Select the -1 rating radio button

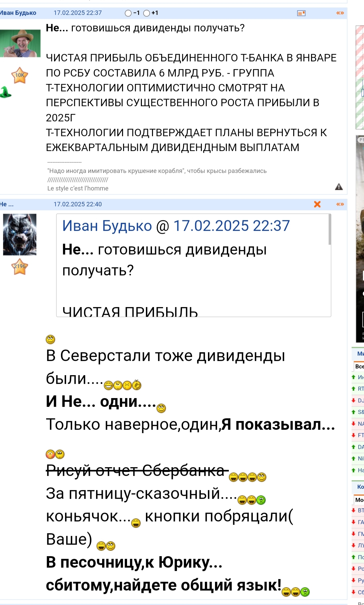tap(128, 13)
